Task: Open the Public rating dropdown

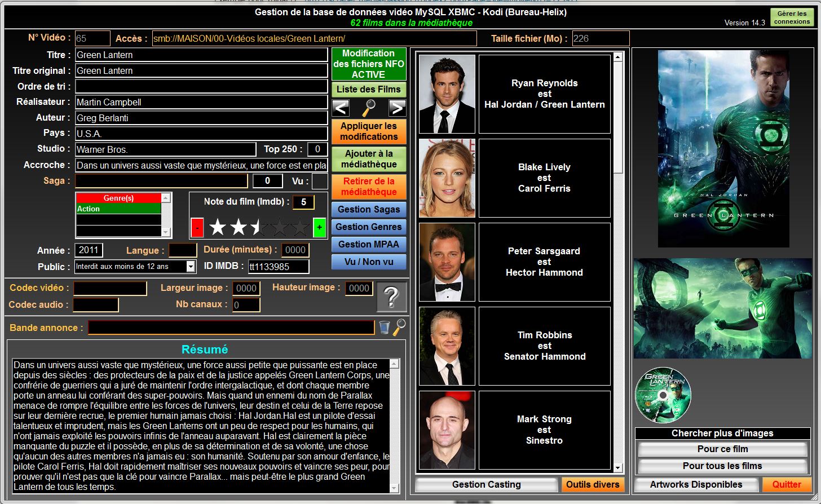Action: click(x=191, y=266)
